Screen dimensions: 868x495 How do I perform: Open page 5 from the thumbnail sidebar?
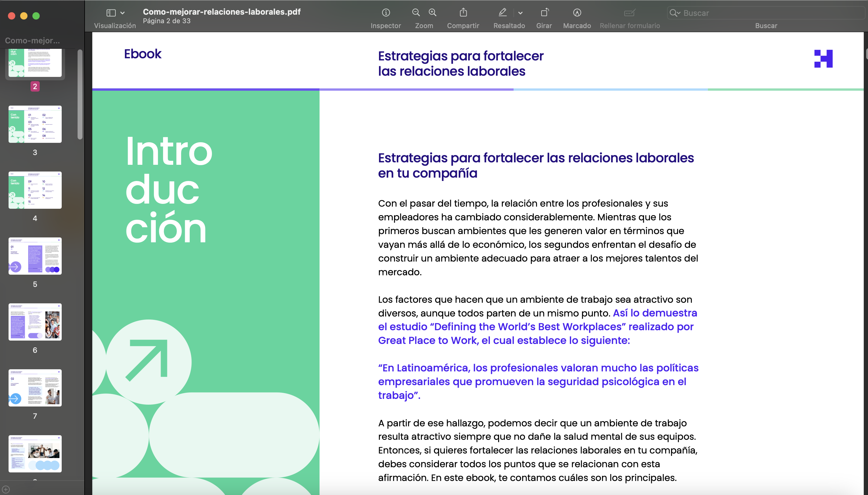point(35,256)
